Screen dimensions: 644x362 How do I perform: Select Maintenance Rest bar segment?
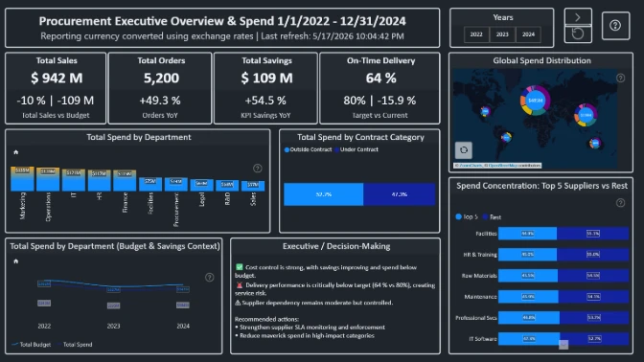(x=593, y=297)
